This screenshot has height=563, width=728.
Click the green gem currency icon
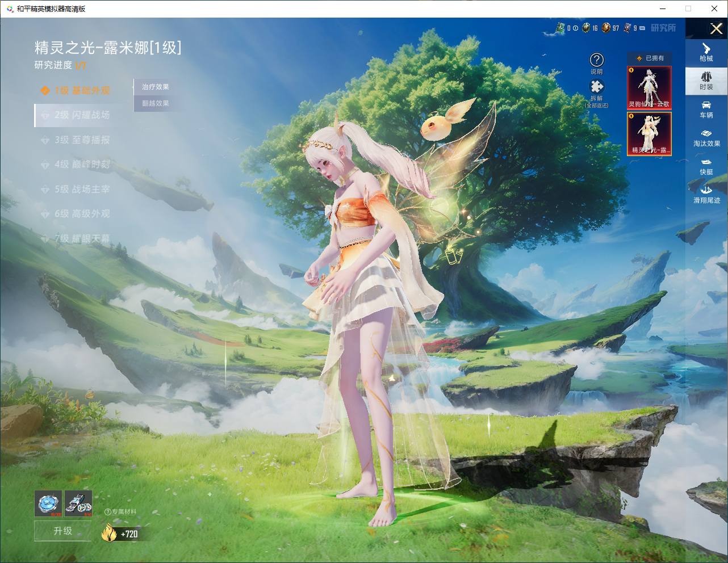[560, 28]
